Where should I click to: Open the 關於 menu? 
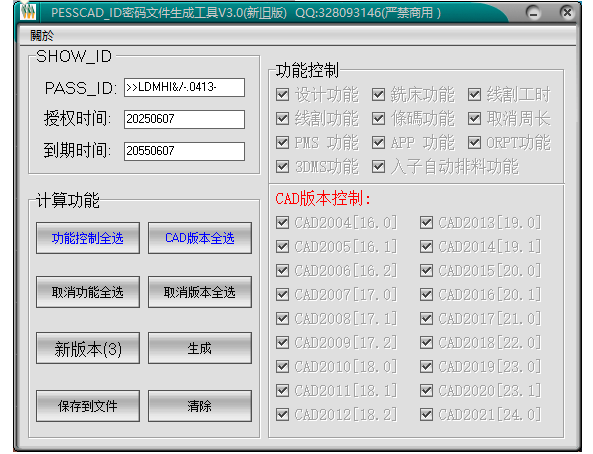point(42,36)
